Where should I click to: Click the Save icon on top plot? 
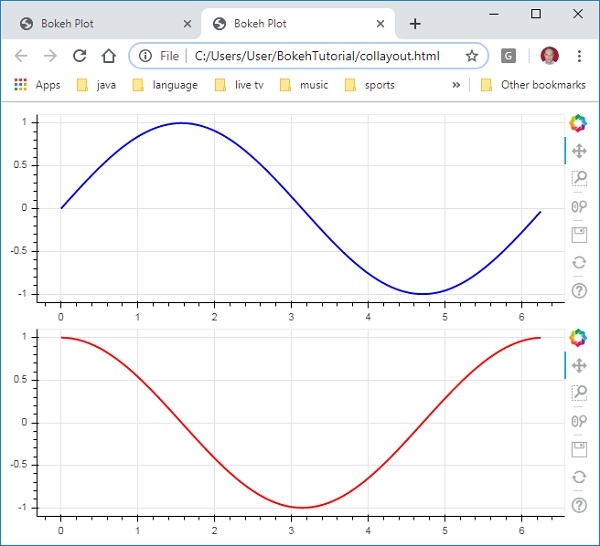point(578,235)
